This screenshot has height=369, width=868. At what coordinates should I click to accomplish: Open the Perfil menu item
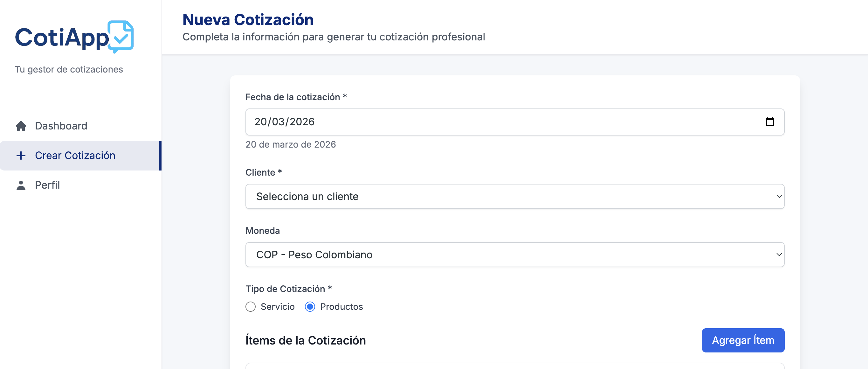(x=47, y=185)
